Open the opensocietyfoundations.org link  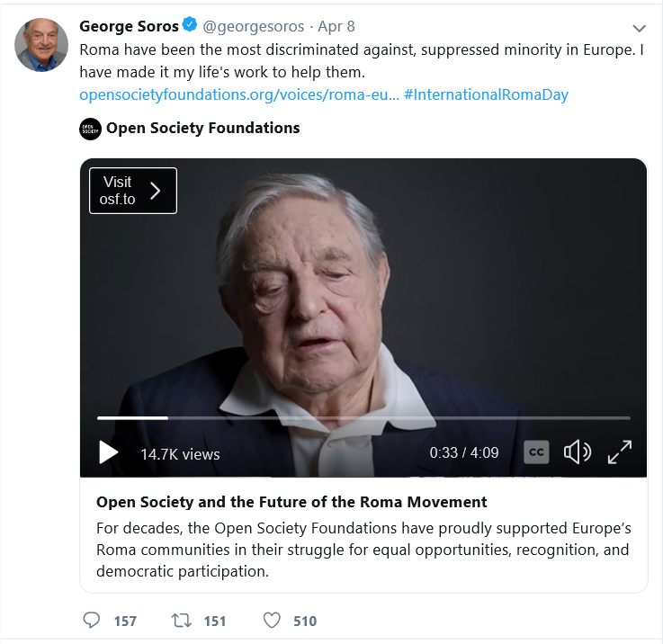coord(238,94)
